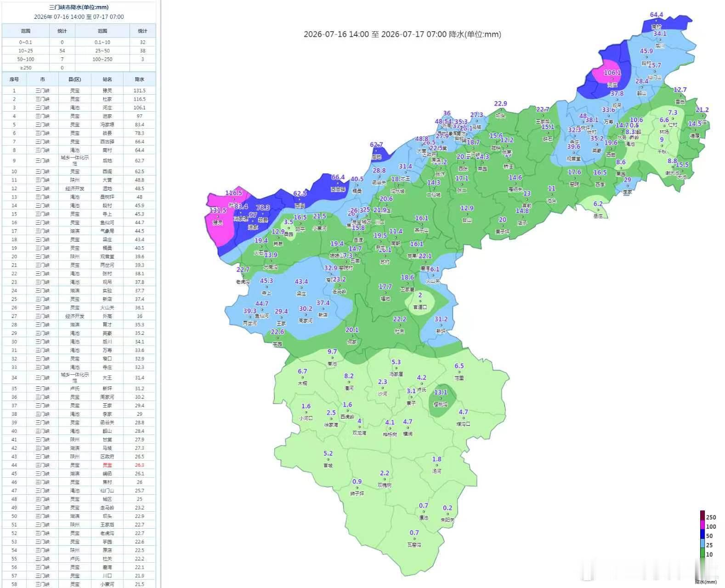The height and width of the screenshot is (588, 725).
Task: Select station '西古驿' in table row 7
Action: (108, 141)
